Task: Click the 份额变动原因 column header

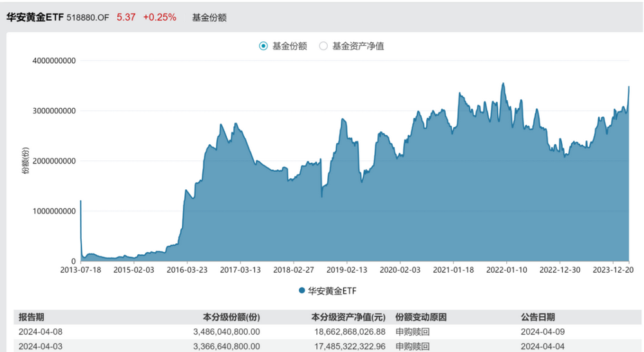Action: [421, 317]
